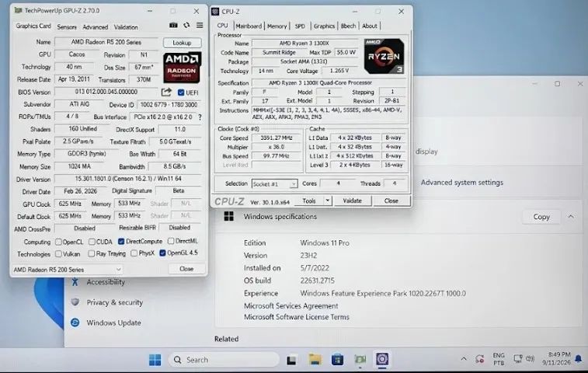Viewport: 588px width, 373px height.
Task: Click taskbar Search box
Action: pyautogui.click(x=224, y=360)
